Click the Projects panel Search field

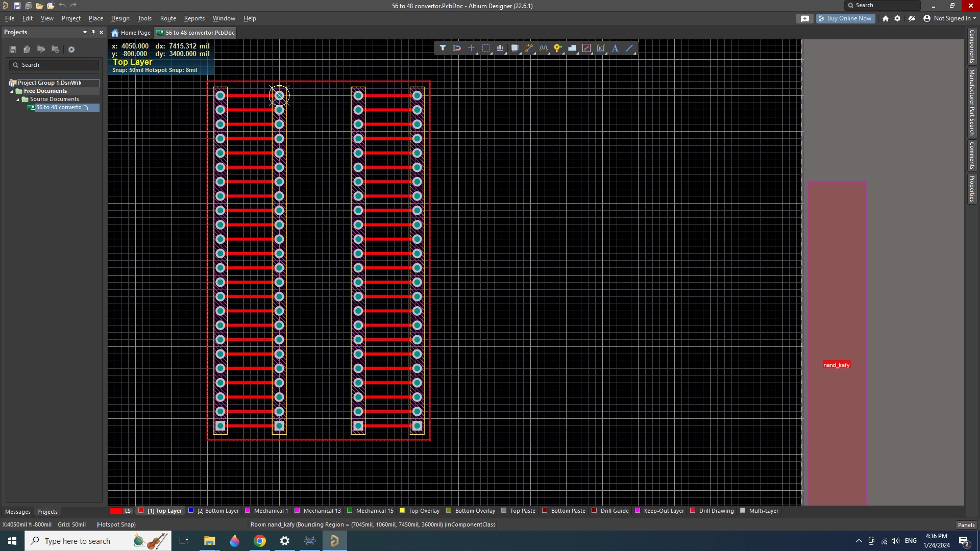[54, 65]
